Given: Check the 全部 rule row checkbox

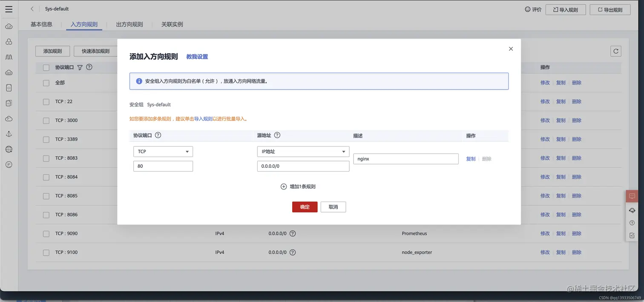Looking at the screenshot, I should coord(46,83).
